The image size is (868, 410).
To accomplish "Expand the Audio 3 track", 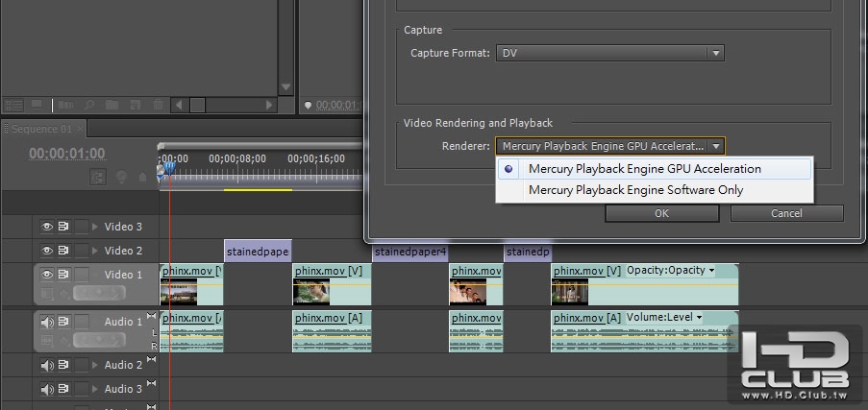I will point(94,389).
